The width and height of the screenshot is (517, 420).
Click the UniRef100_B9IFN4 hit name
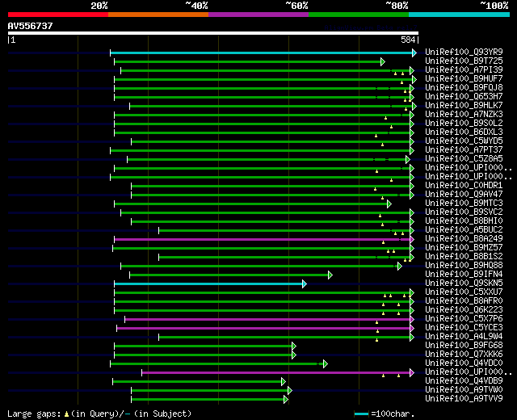(x=464, y=275)
